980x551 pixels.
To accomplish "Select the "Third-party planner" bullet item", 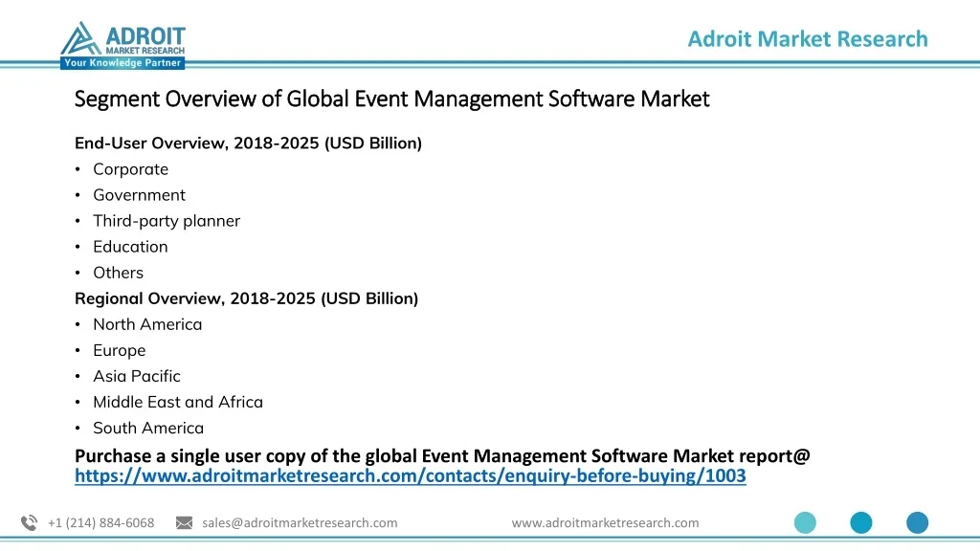I will (167, 221).
